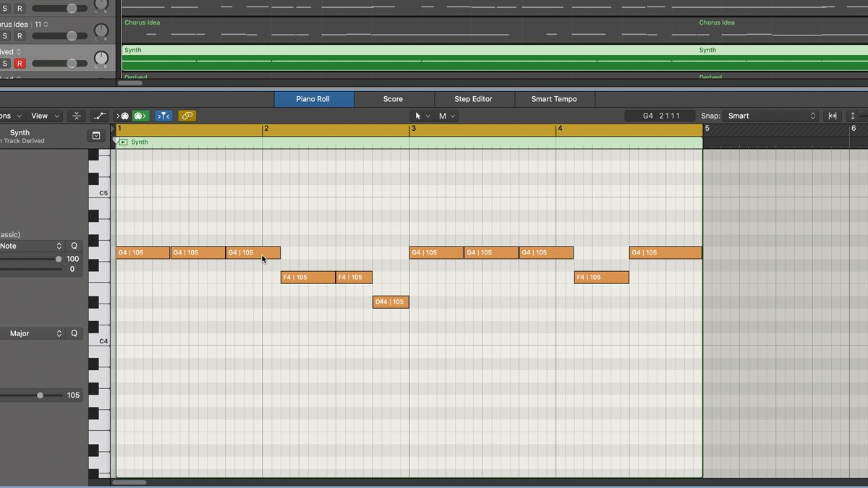868x488 pixels.
Task: Click the Collapse Mode icon in the toolbar
Action: 76,115
